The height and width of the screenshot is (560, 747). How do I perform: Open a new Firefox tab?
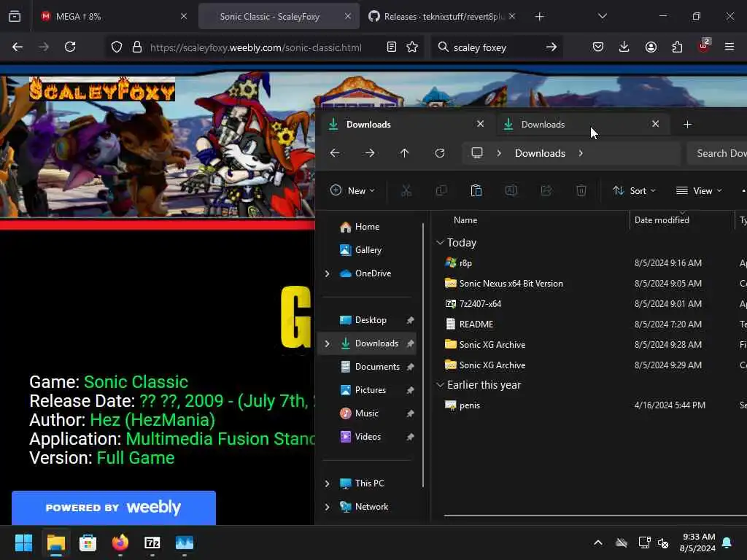[539, 16]
